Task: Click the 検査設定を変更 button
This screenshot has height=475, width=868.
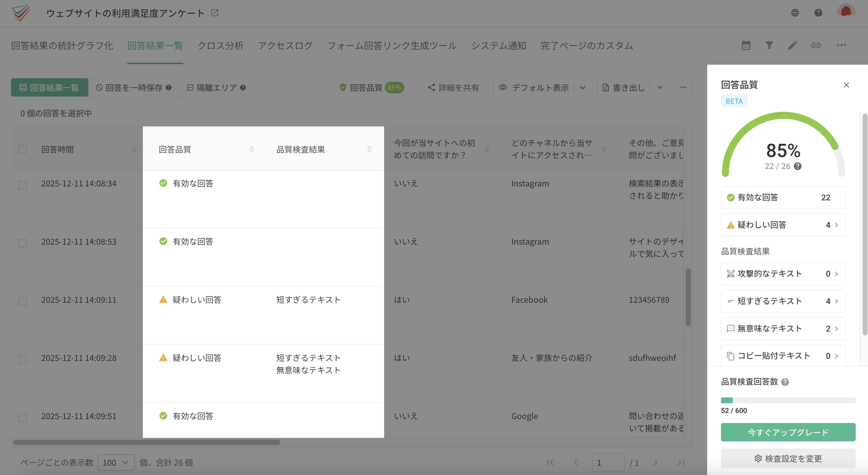Action: pyautogui.click(x=788, y=459)
